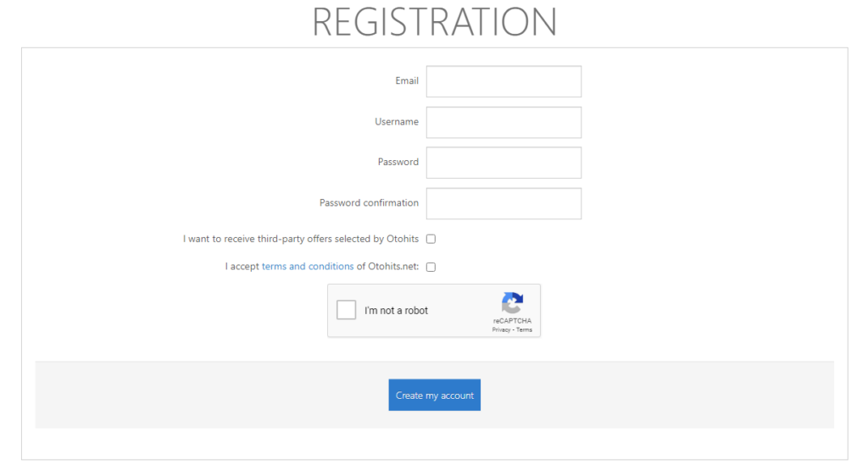Select the Username input field
This screenshot has height=470, width=868.
tap(504, 122)
